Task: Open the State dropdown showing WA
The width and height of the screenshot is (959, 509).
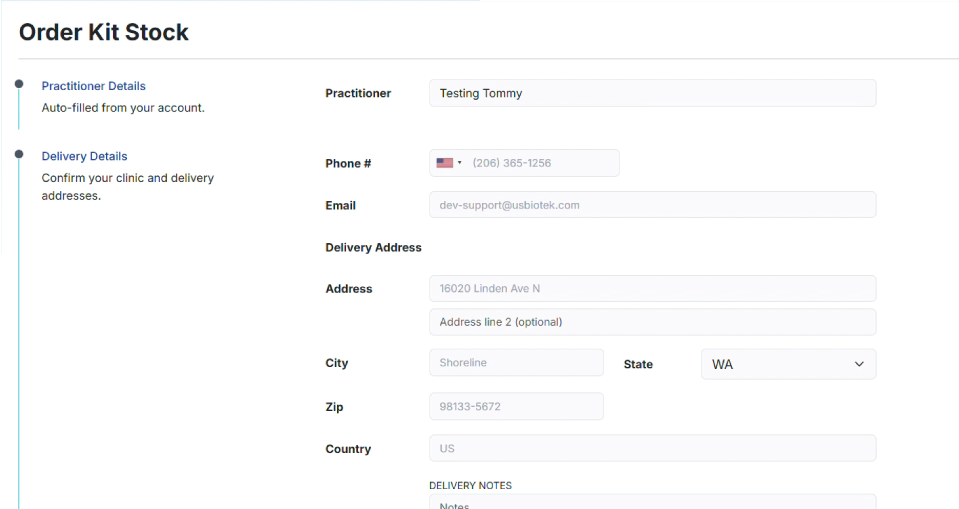Action: [788, 364]
